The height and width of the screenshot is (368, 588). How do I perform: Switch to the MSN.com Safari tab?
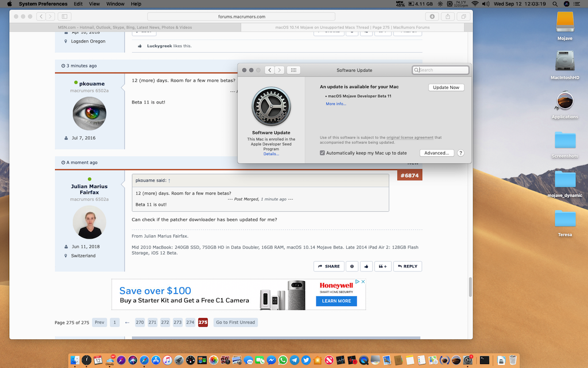click(x=125, y=28)
